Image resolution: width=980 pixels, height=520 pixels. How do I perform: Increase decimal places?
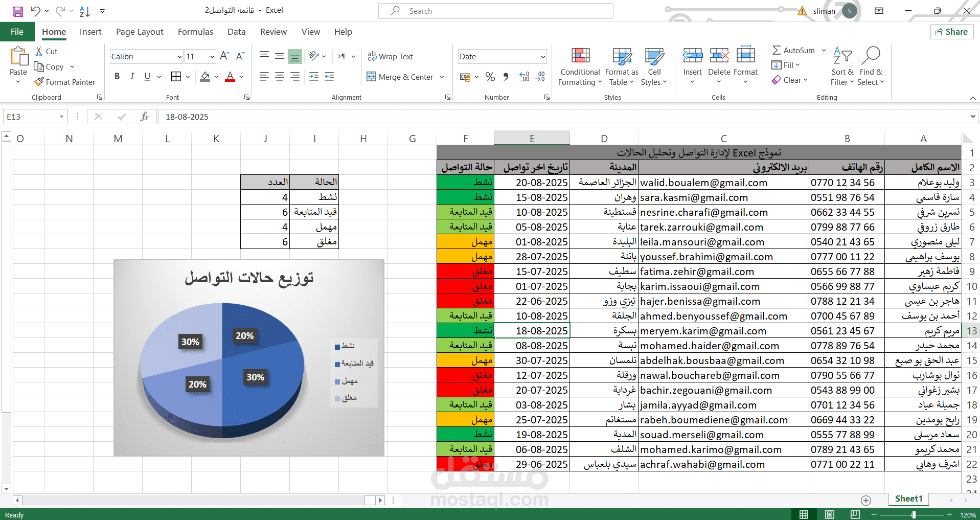click(x=525, y=77)
